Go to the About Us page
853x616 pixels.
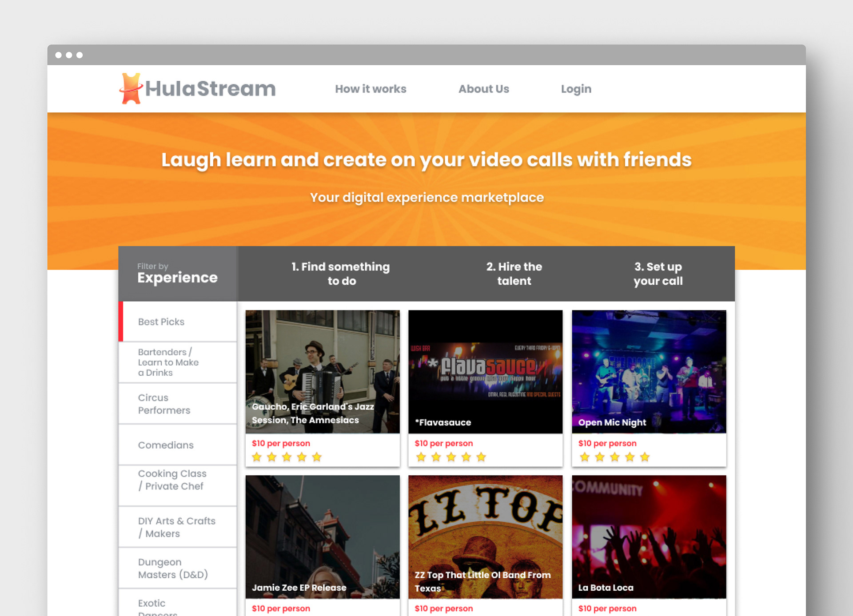coord(483,89)
